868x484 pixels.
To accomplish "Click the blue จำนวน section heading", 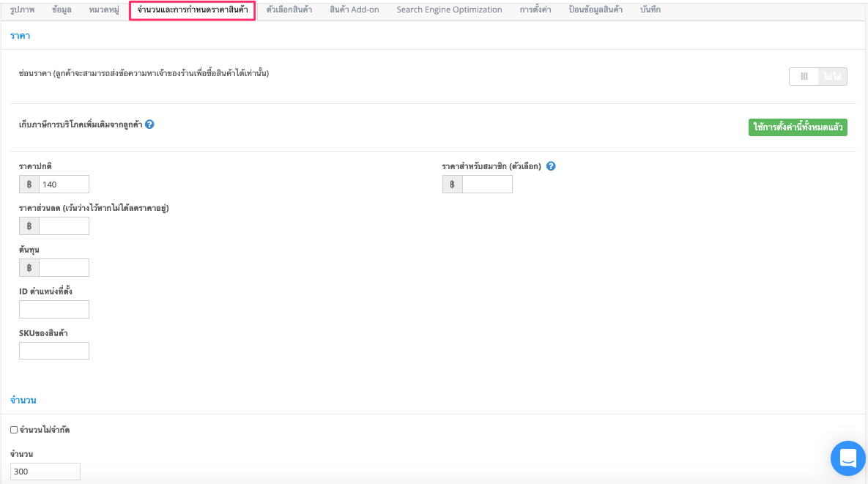I will click(23, 400).
